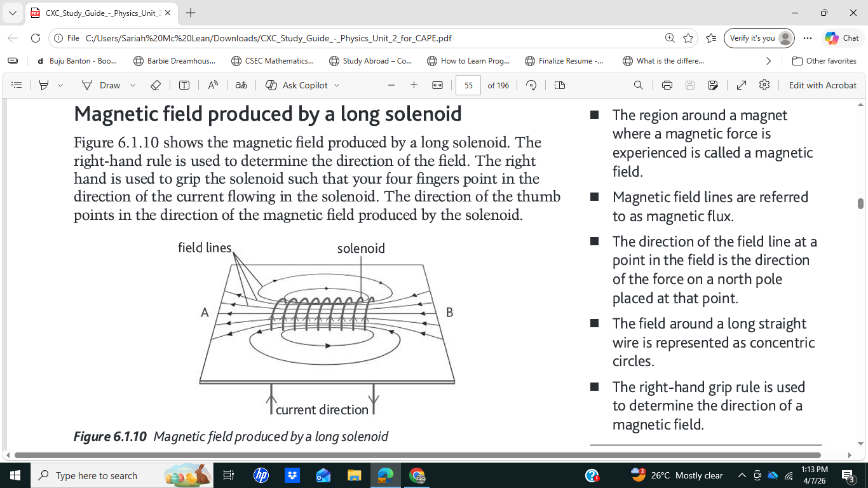Open the CSEC Mathematics bookmark
This screenshot has width=868, height=488.
tap(273, 61)
